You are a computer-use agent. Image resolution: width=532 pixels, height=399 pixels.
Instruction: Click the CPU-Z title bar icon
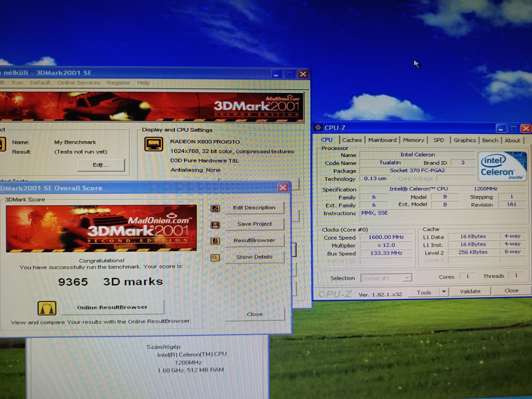coord(318,128)
